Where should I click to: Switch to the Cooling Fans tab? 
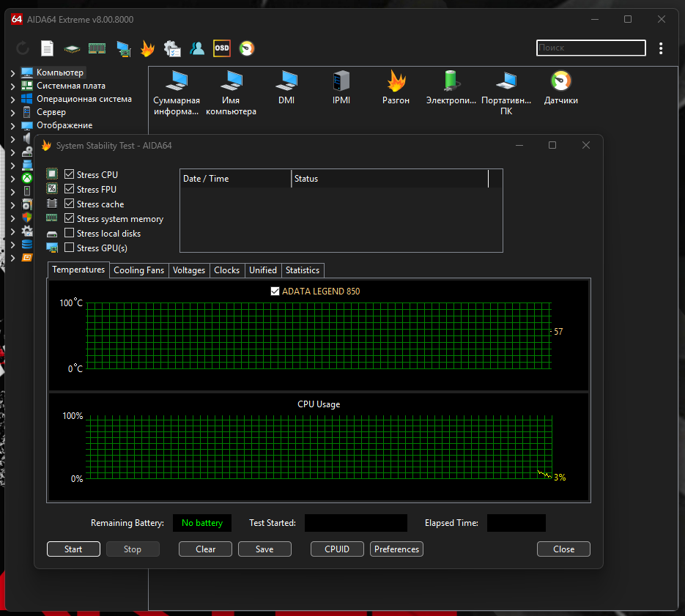tap(138, 270)
